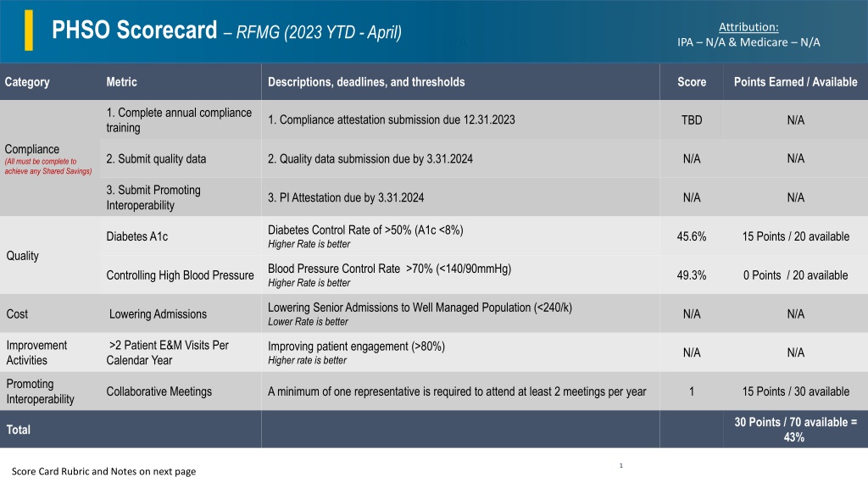Select the PHSO Scorecard title text
The height and width of the screenshot is (488, 868).
(134, 30)
